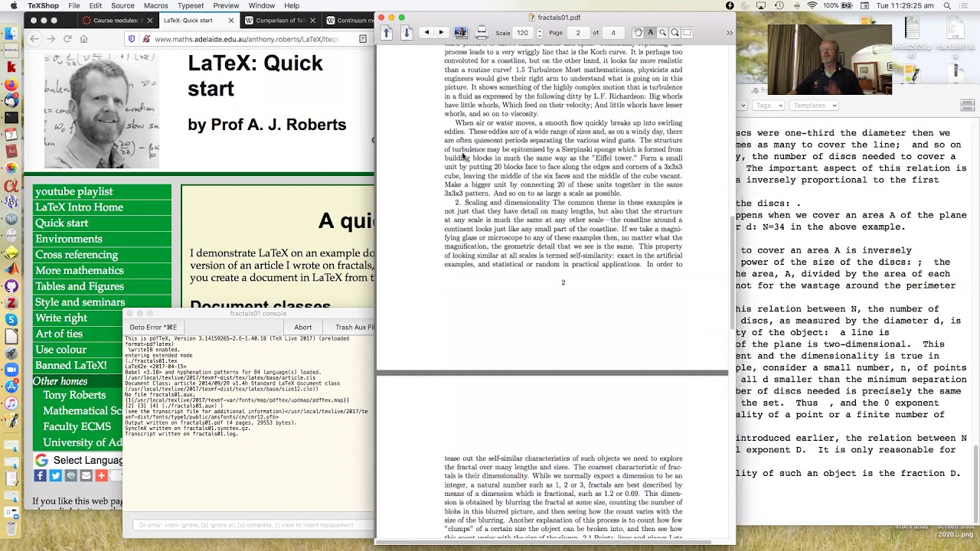Open Select Language translate dropdown

point(78,460)
